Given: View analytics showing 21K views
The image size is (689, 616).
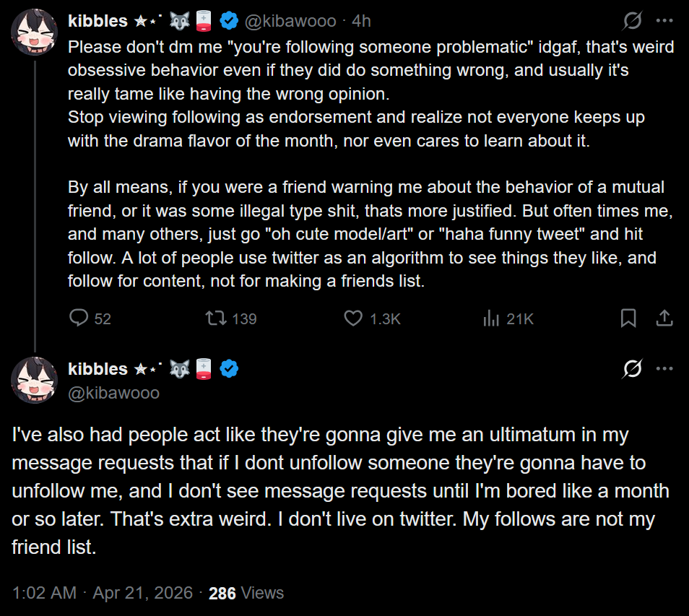Looking at the screenshot, I should 491,318.
